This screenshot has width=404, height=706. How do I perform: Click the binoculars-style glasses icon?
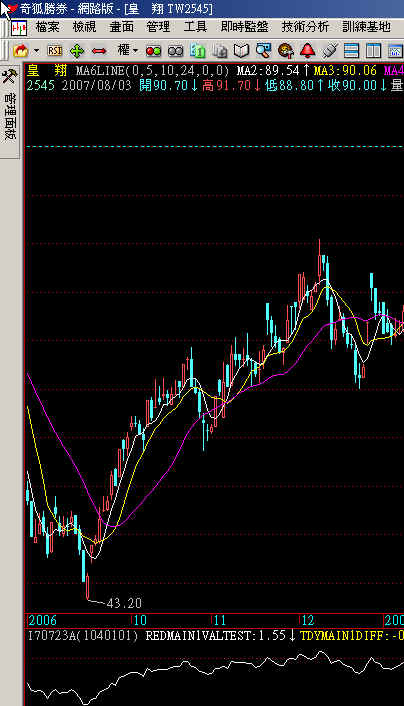tap(176, 51)
